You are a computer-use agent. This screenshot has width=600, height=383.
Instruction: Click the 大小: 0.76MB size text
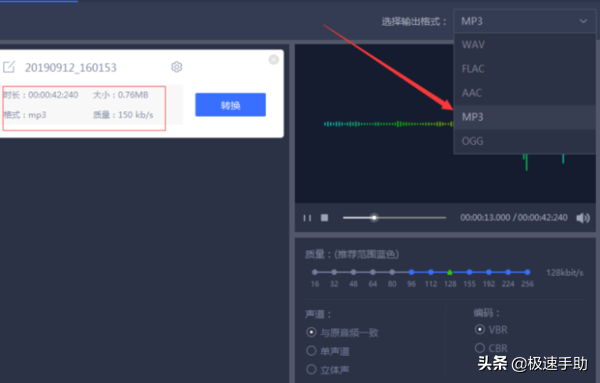pos(121,95)
